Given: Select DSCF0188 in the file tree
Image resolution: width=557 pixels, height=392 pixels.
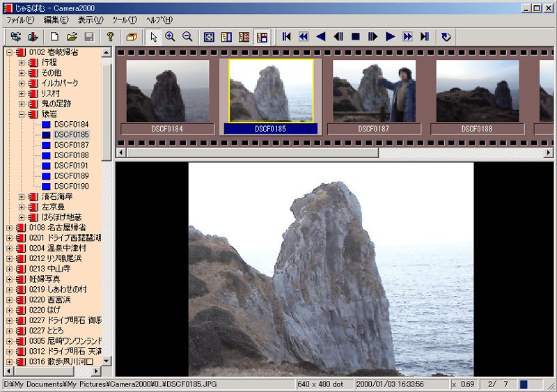Looking at the screenshot, I should pos(71,155).
